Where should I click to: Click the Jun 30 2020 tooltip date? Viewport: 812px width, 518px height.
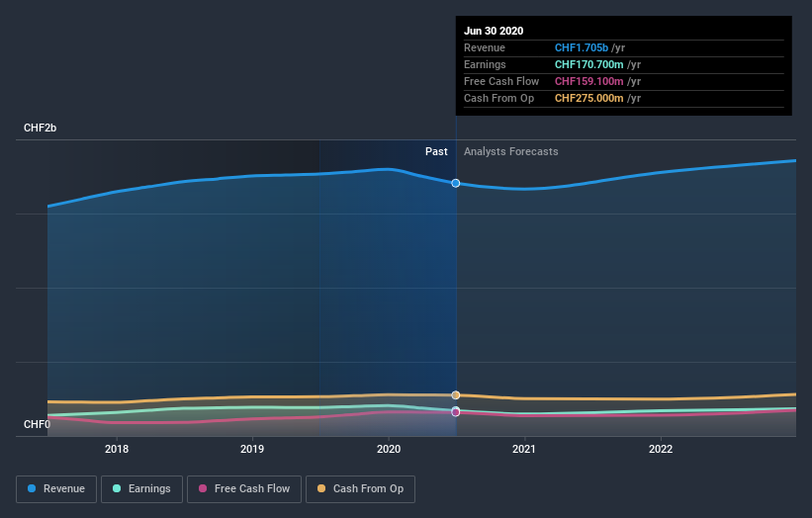click(x=494, y=31)
